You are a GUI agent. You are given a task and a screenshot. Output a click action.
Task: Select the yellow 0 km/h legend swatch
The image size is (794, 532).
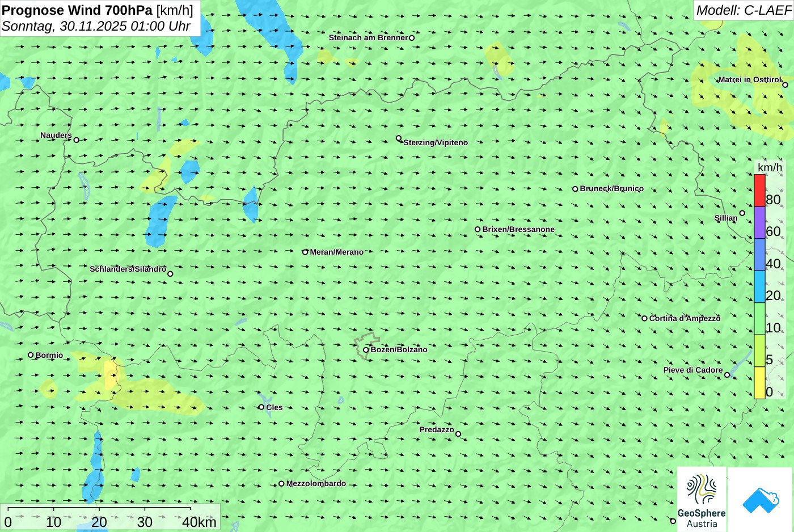(759, 383)
